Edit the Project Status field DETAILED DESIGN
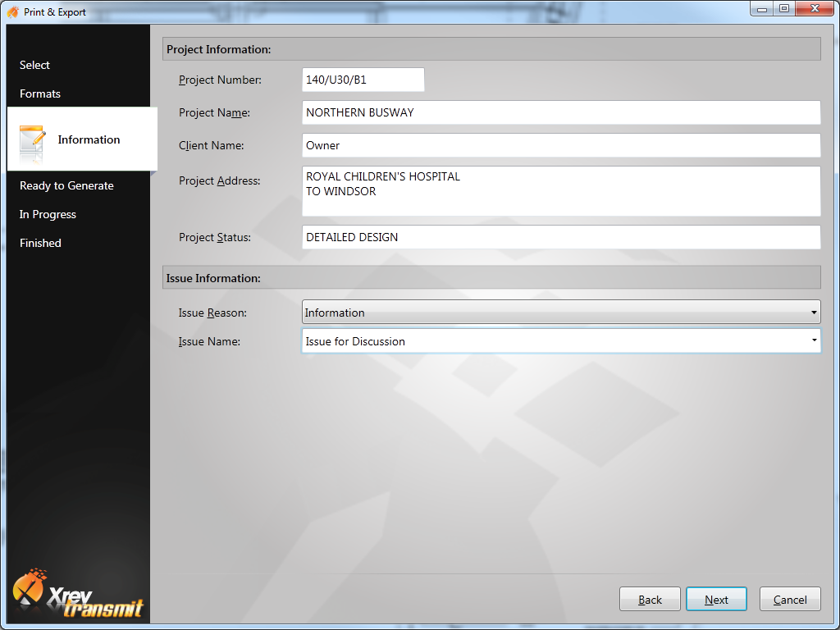 click(561, 237)
